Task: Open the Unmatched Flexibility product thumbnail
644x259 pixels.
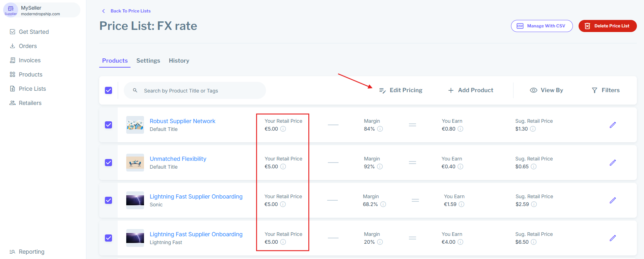Action: click(135, 163)
